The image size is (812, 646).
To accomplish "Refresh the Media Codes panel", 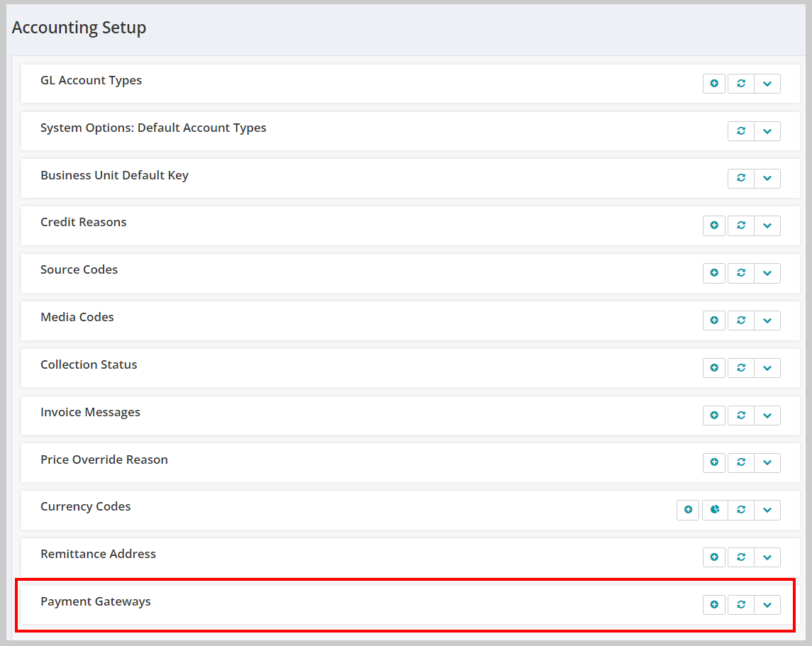I will 741,321.
